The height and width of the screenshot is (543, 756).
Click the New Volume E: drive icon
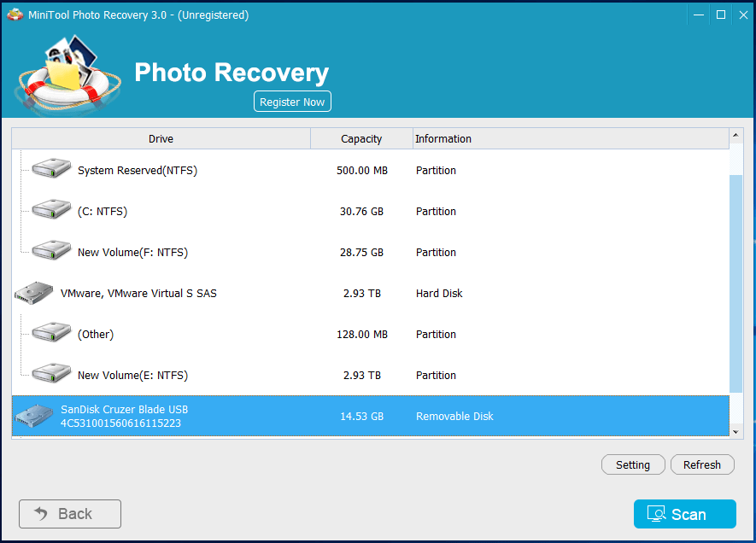[51, 373]
